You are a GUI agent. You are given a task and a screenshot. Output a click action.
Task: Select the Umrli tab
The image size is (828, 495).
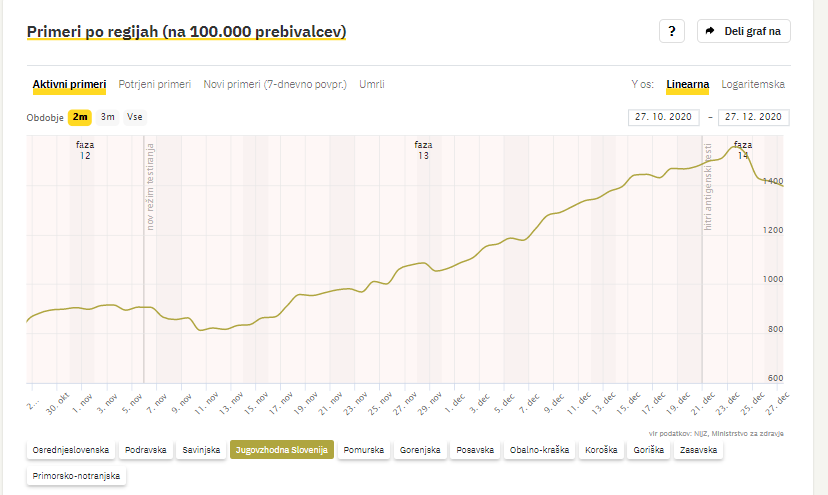tap(372, 85)
